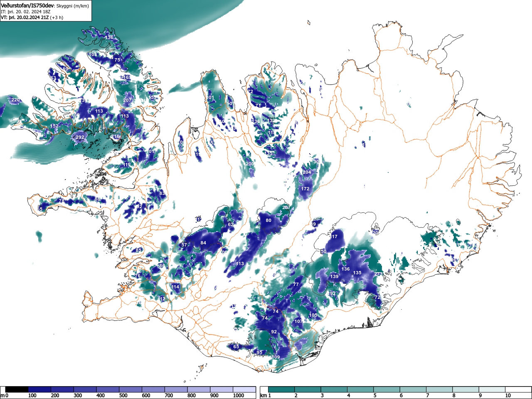Click the '109' value near south coast

pyautogui.click(x=276, y=357)
